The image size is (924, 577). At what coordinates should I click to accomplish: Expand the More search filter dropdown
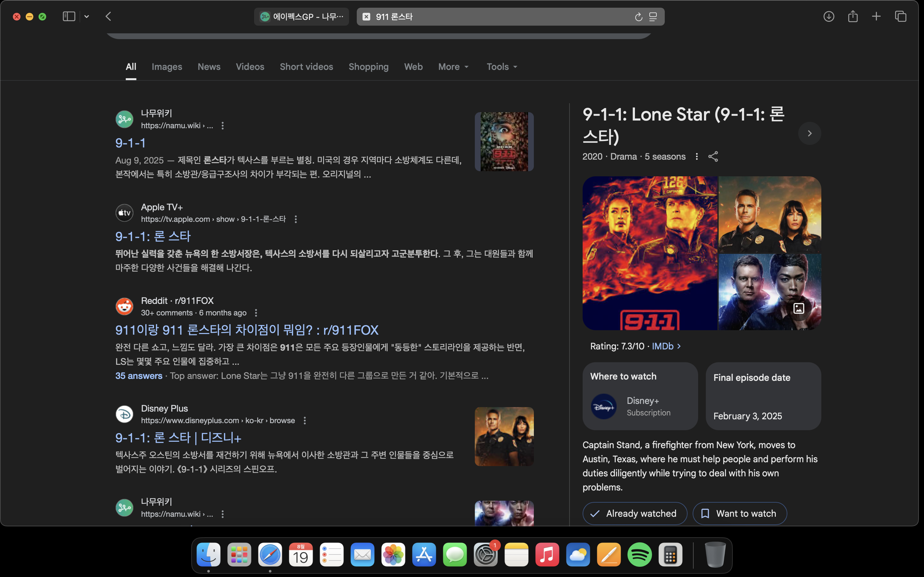coord(453,67)
